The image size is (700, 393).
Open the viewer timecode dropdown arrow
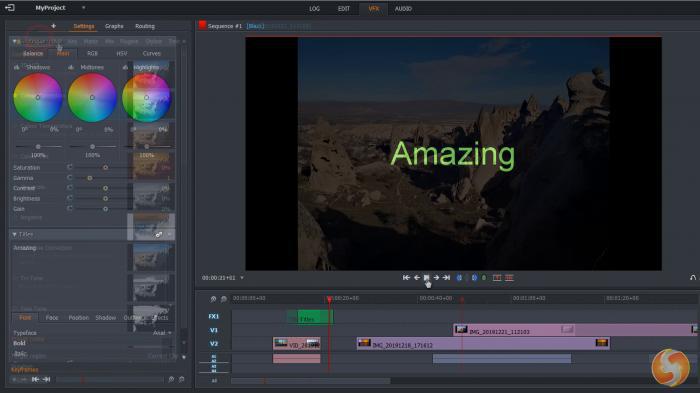point(242,278)
